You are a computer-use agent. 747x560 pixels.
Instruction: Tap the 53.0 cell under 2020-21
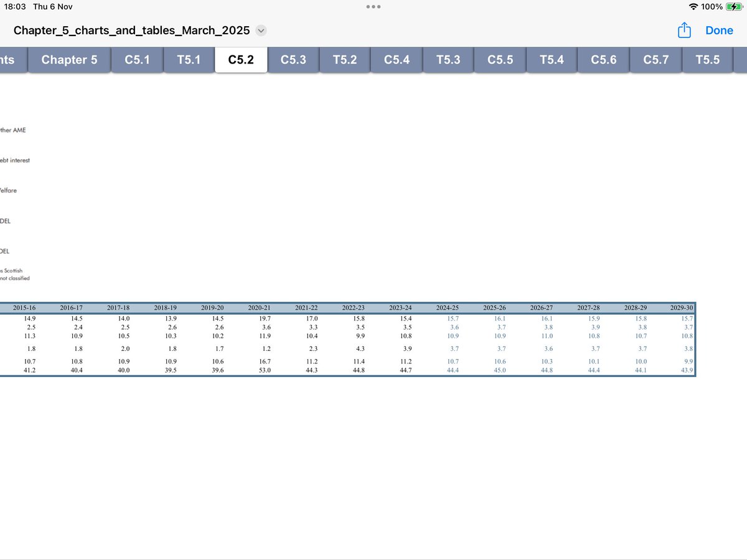265,371
